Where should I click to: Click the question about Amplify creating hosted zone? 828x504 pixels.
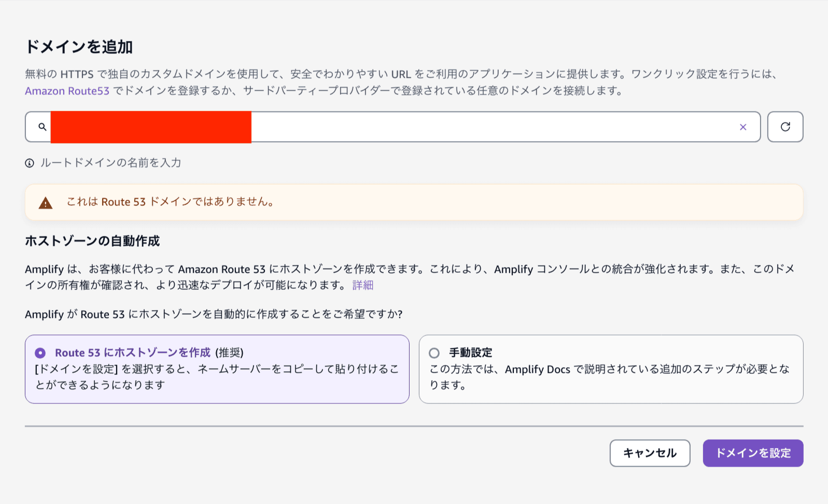214,314
